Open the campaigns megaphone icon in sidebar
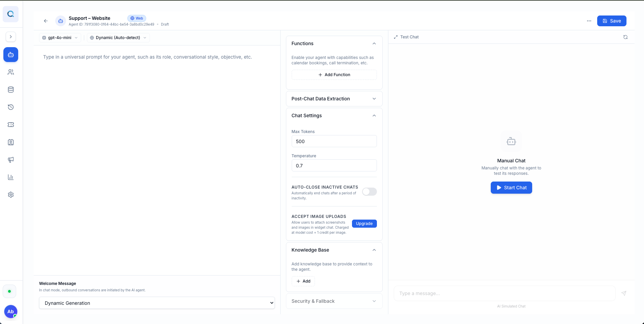 (x=11, y=160)
